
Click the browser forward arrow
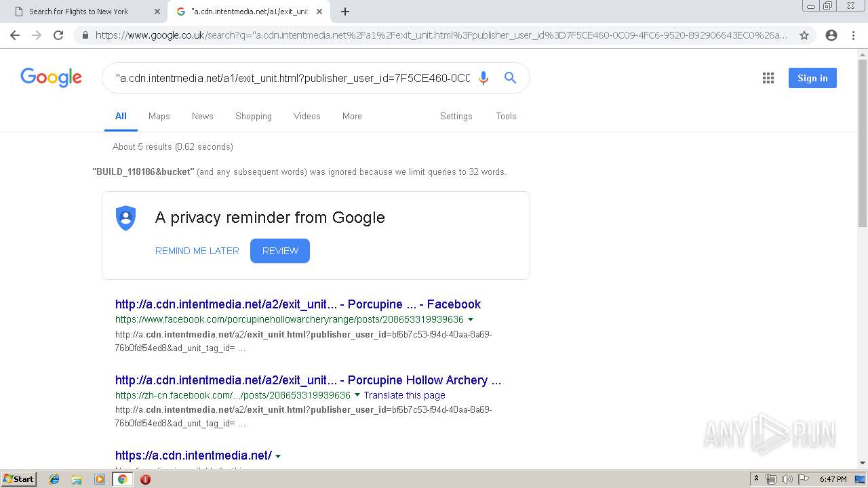click(x=37, y=35)
